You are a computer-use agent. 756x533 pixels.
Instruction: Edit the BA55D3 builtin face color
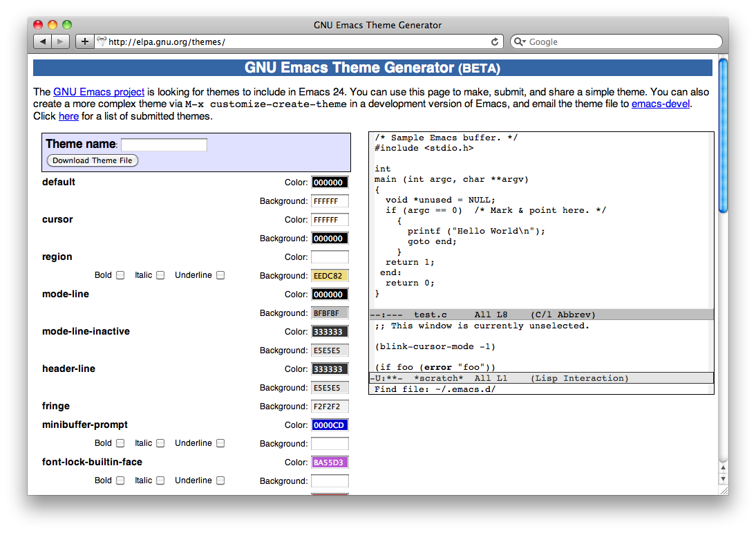(330, 462)
